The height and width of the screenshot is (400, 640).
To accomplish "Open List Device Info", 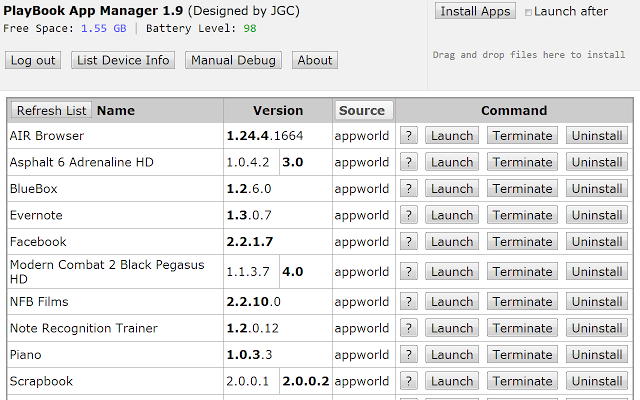I will point(123,60).
